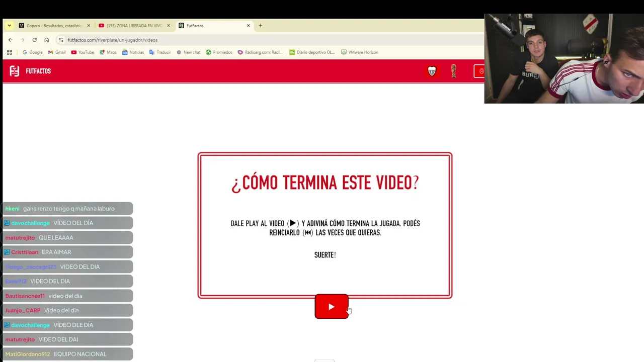Reload the FutFactos page
This screenshot has width=644, height=362.
coord(34,40)
